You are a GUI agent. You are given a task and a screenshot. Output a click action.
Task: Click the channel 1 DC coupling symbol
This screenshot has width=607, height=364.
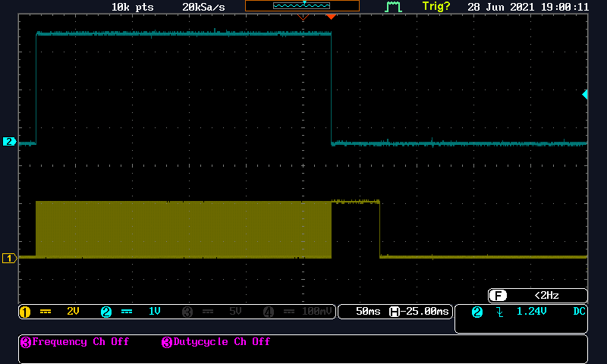pos(46,312)
